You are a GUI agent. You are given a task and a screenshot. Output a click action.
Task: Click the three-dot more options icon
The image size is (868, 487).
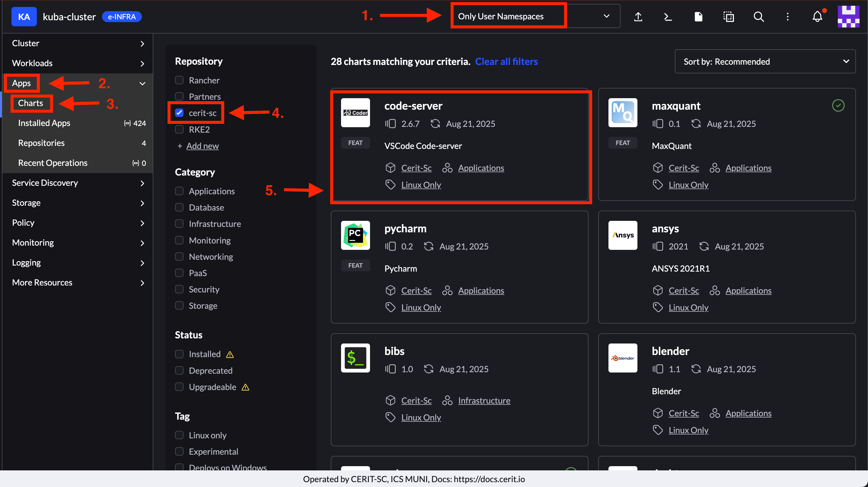(787, 17)
